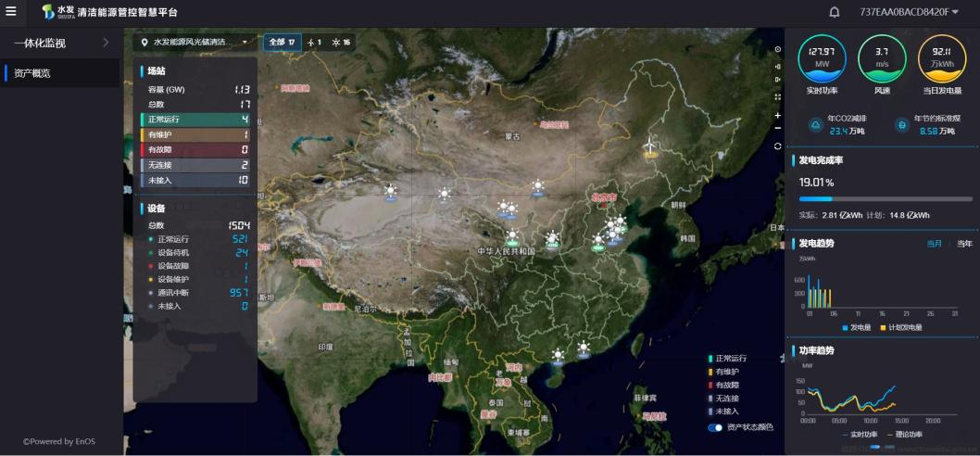Click the notification bell icon
Image resolution: width=980 pixels, height=456 pixels.
point(834,12)
